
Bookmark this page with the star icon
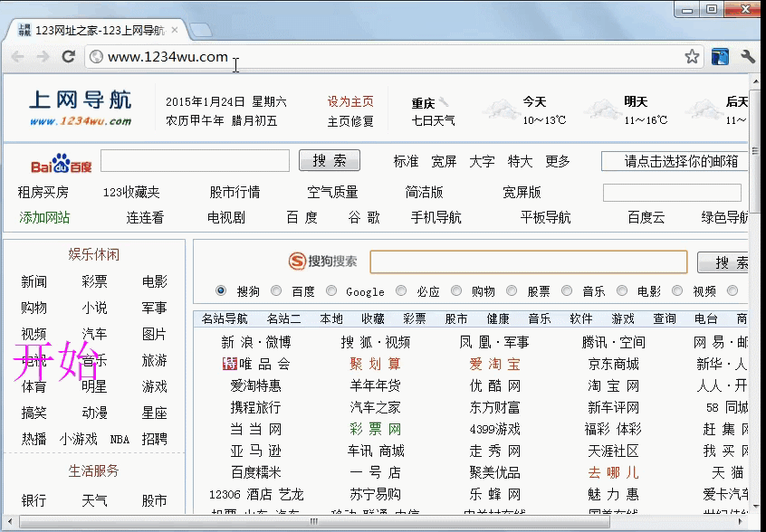[692, 57]
